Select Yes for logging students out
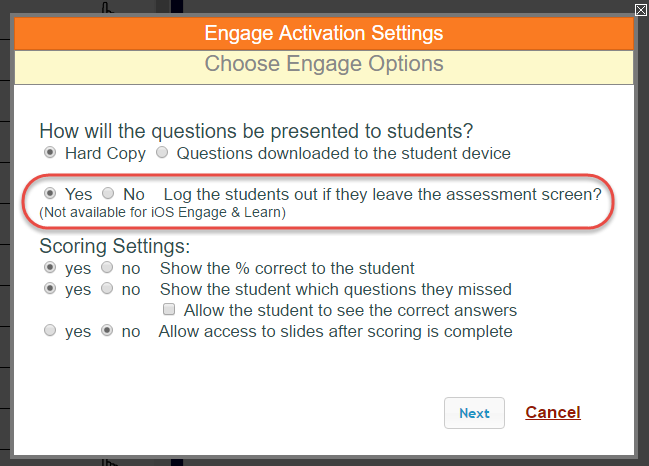This screenshot has height=466, width=649. point(50,193)
